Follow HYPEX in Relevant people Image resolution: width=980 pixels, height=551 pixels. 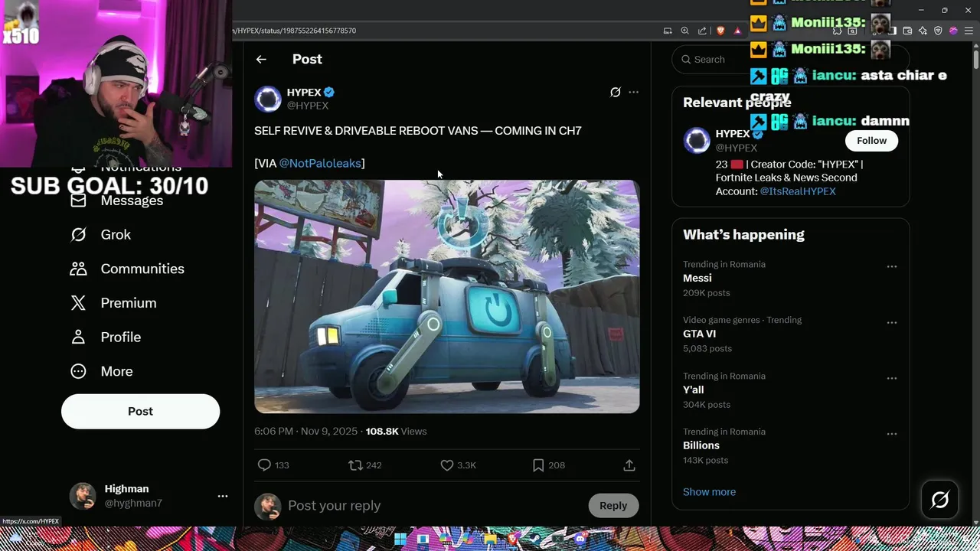871,141
